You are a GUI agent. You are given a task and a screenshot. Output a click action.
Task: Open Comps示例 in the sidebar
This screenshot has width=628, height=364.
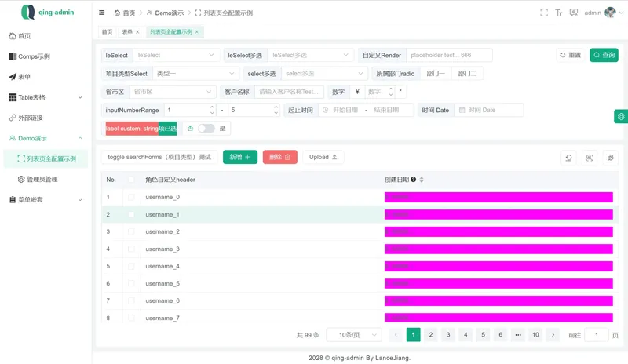(x=34, y=56)
